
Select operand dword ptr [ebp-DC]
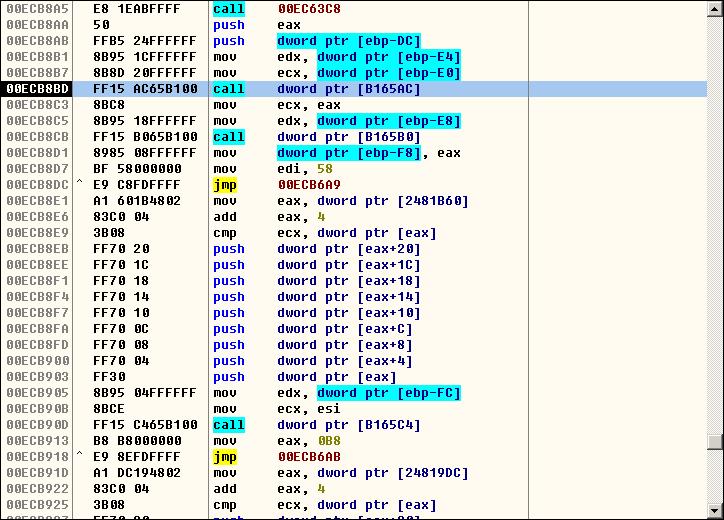pyautogui.click(x=349, y=41)
